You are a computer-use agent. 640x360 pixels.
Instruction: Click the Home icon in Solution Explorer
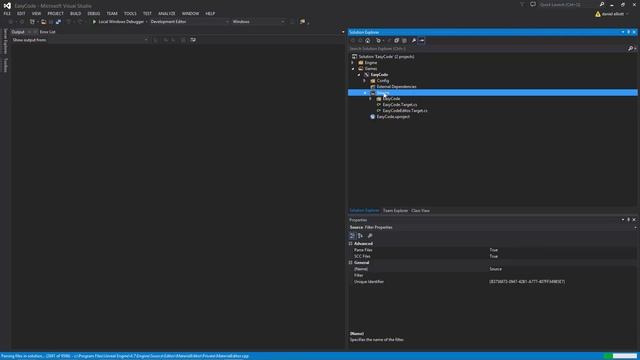[368, 40]
